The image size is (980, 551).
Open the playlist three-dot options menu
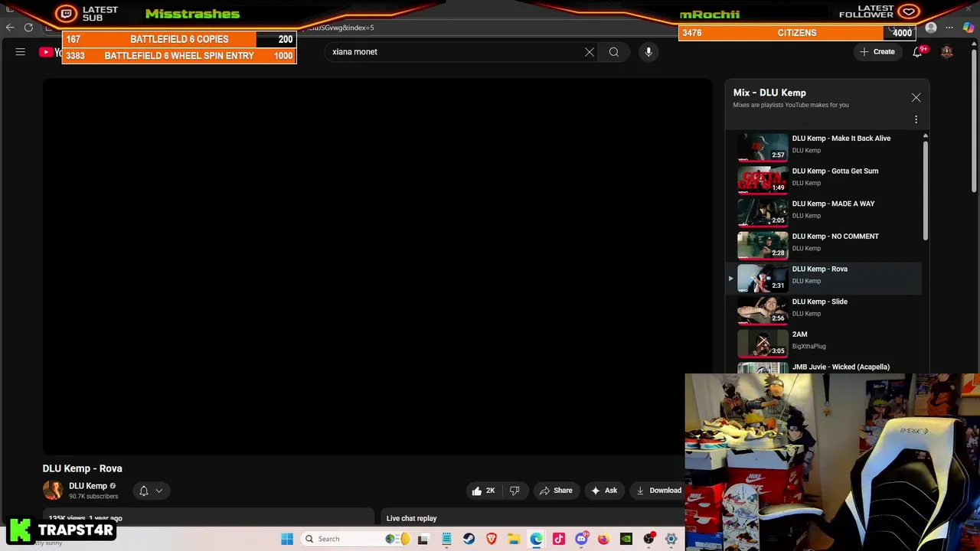[916, 119]
